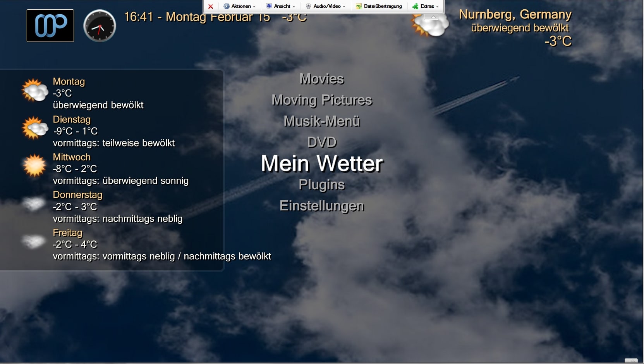Open the Extras menu
644x364 pixels.
coord(426,6)
